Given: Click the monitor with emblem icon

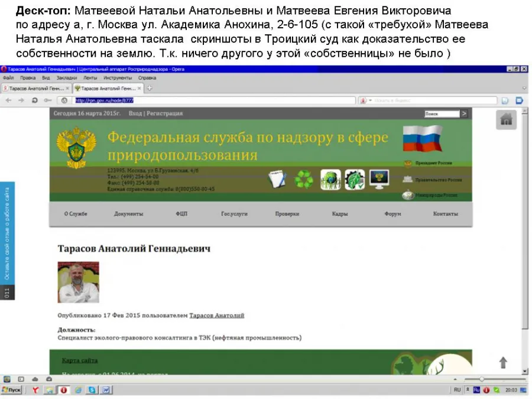Looking at the screenshot, I should click(x=379, y=179).
